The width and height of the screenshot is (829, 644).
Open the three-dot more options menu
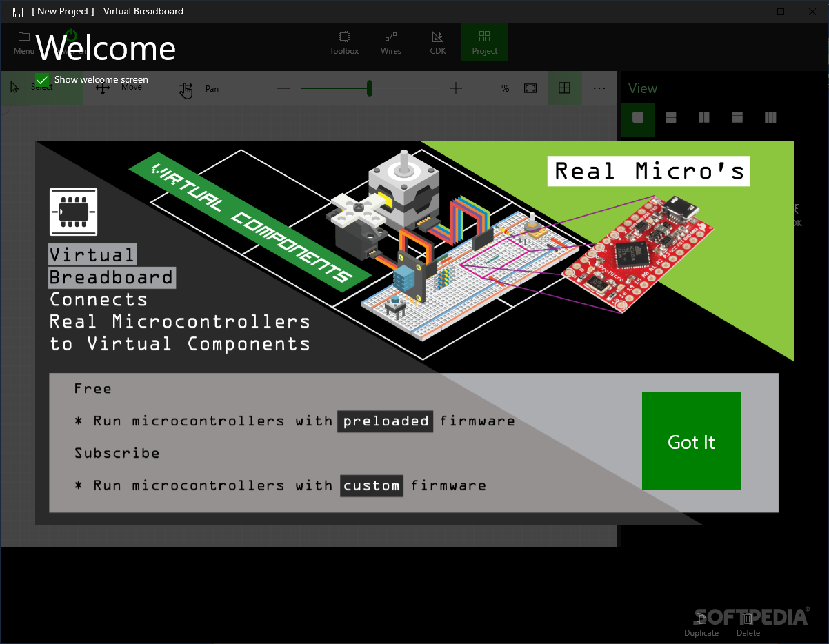[599, 88]
